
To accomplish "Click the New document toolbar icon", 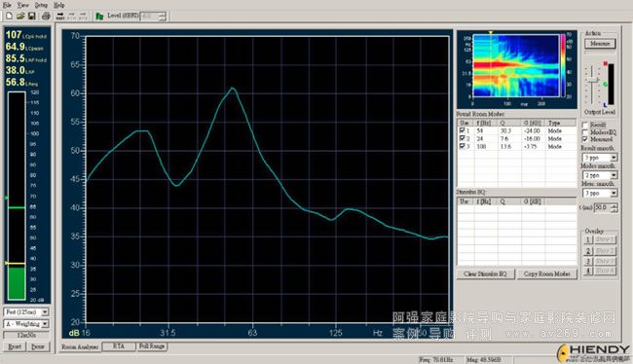I will (9, 16).
